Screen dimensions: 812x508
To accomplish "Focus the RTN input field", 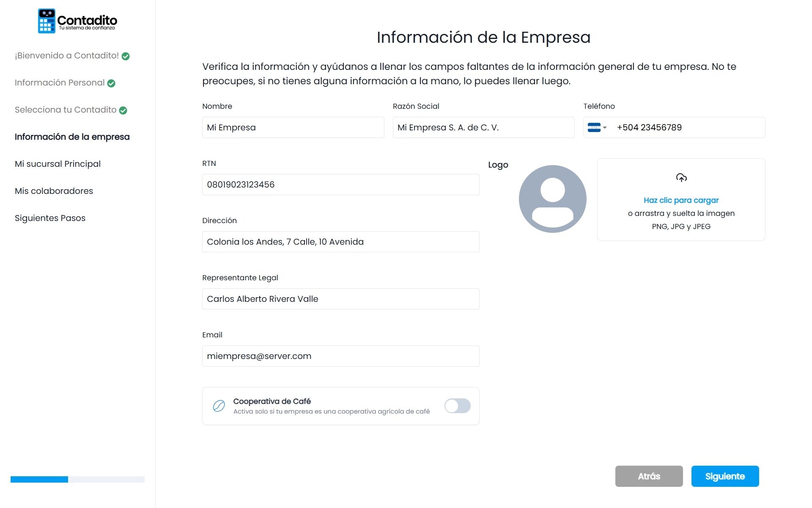I will click(340, 185).
